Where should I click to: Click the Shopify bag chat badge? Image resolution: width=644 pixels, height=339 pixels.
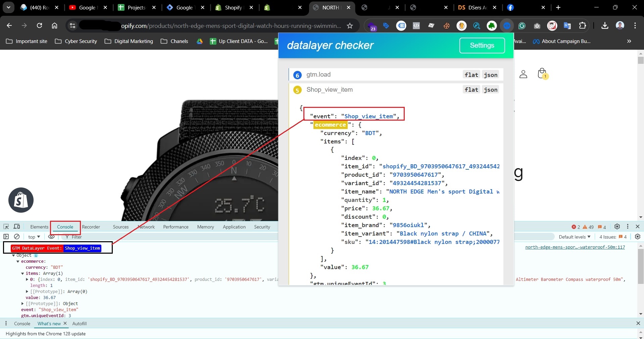21,200
